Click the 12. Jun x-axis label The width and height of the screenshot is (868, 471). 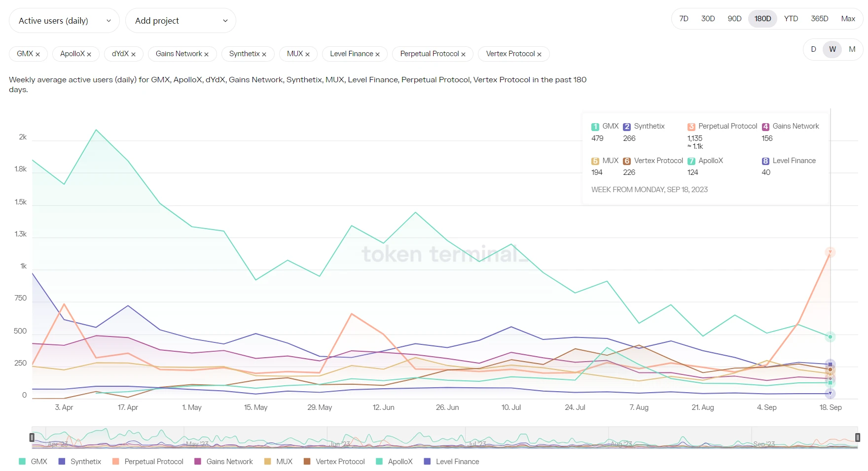(383, 407)
